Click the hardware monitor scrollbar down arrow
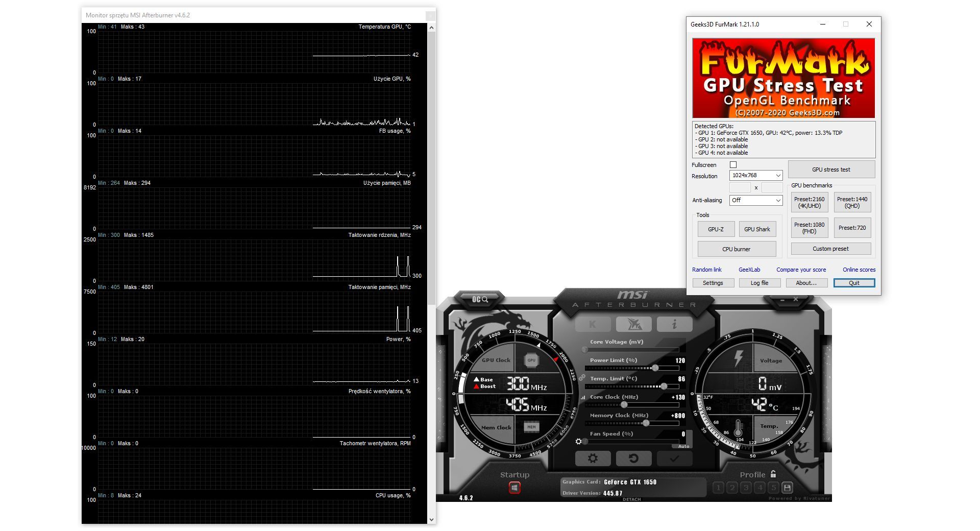Image resolution: width=980 pixels, height=531 pixels. click(431, 520)
